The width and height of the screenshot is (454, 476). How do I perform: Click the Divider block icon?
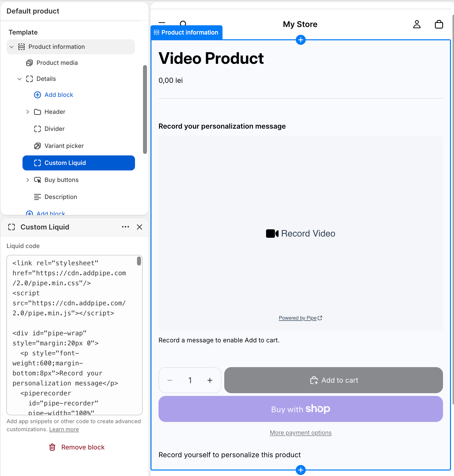click(x=37, y=129)
